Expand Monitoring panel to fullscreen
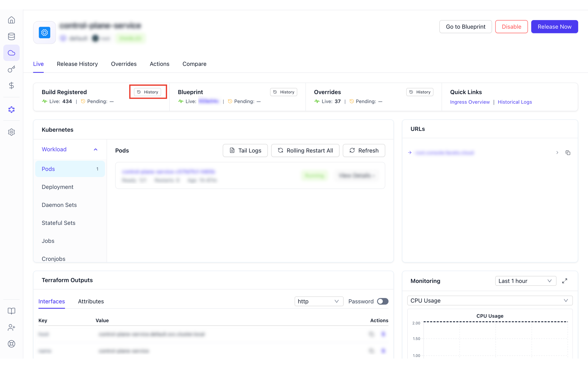This screenshot has height=368, width=588. coord(565,281)
